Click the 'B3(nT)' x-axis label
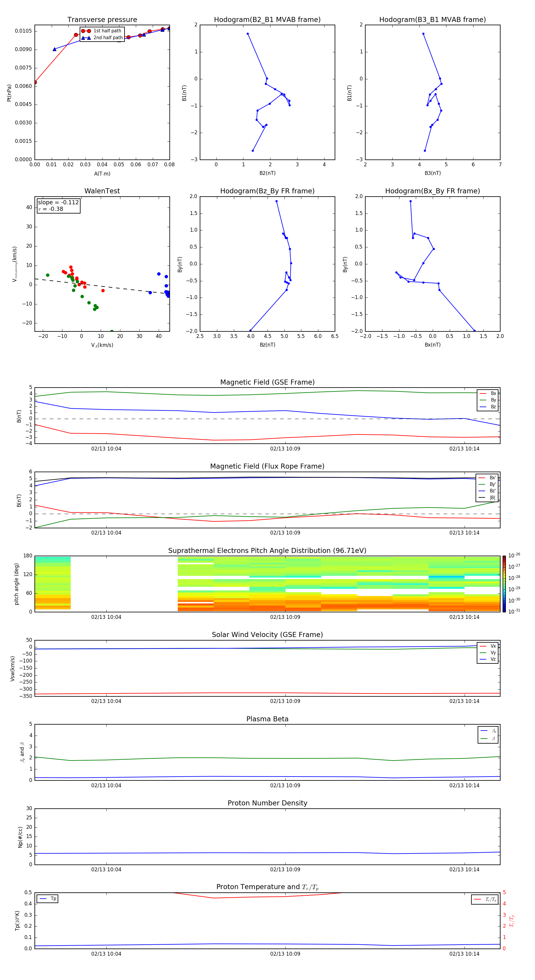The image size is (535, 980). pos(432,173)
